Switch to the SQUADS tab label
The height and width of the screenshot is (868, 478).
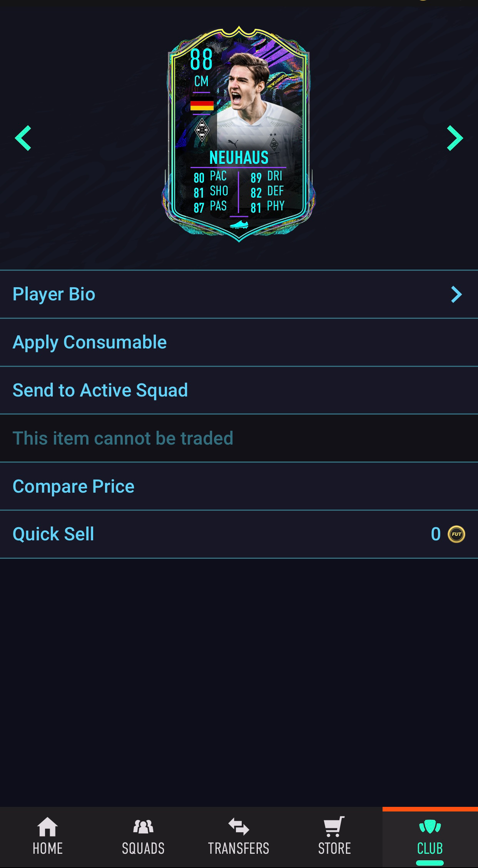point(143,848)
